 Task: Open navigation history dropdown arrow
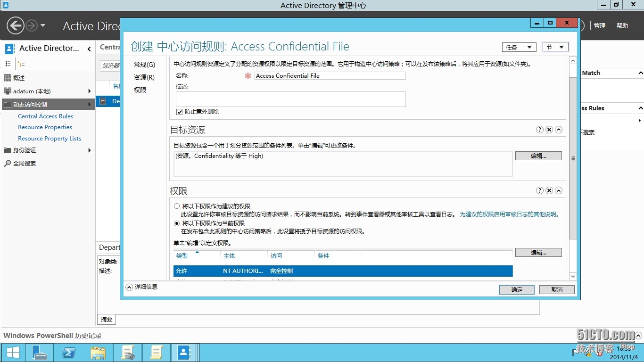click(43, 25)
